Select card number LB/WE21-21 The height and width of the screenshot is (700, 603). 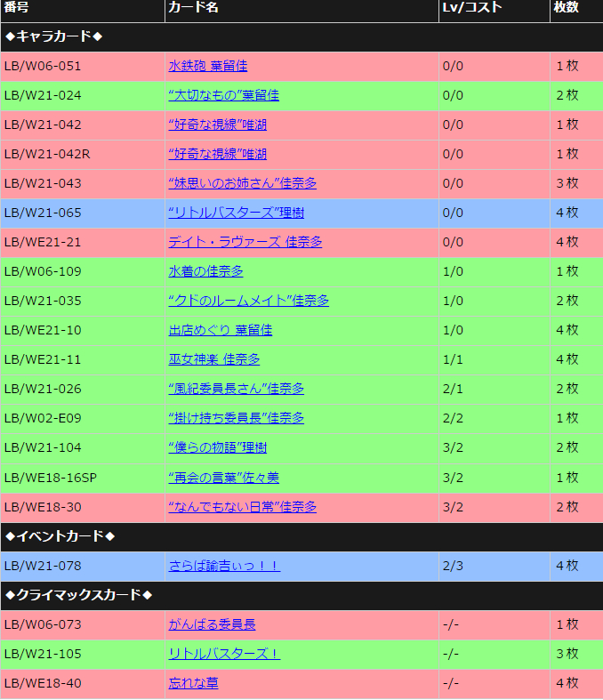point(43,243)
